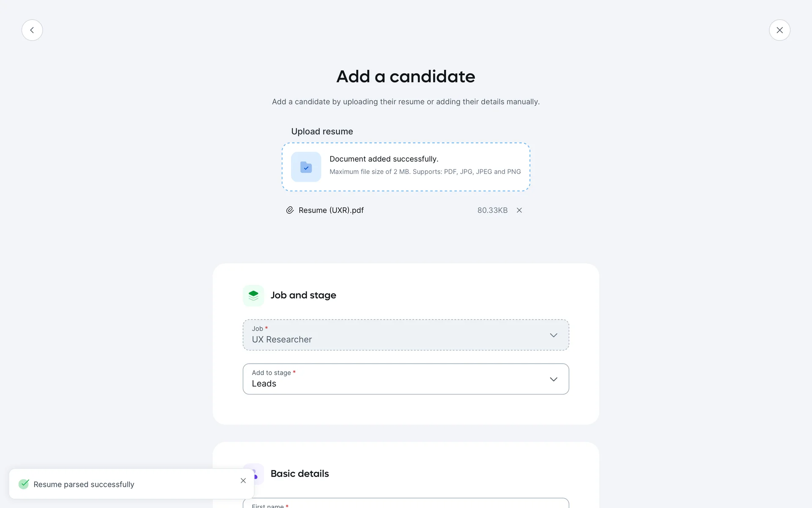
Task: Click the green Job and stage icon
Action: tap(253, 295)
